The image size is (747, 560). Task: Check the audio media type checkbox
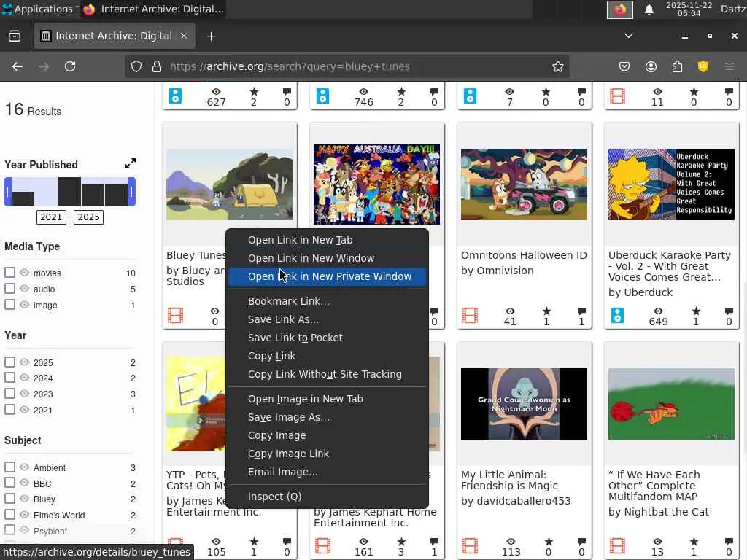point(9,289)
